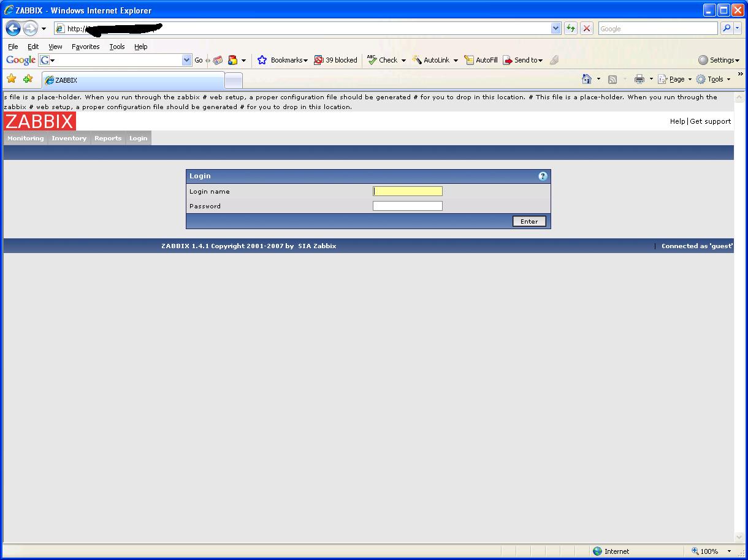Click the search magnifier icon
Image resolution: width=748 pixels, height=560 pixels.
tap(727, 28)
